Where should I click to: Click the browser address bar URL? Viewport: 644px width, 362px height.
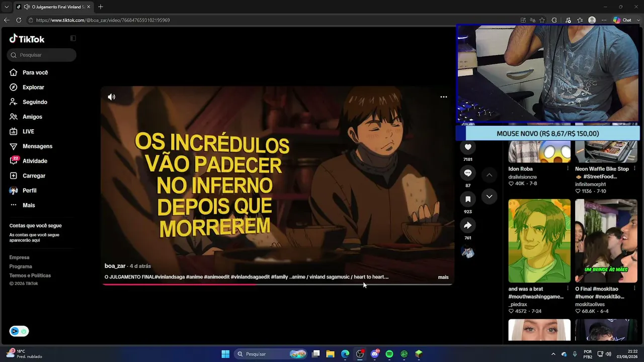[103, 20]
